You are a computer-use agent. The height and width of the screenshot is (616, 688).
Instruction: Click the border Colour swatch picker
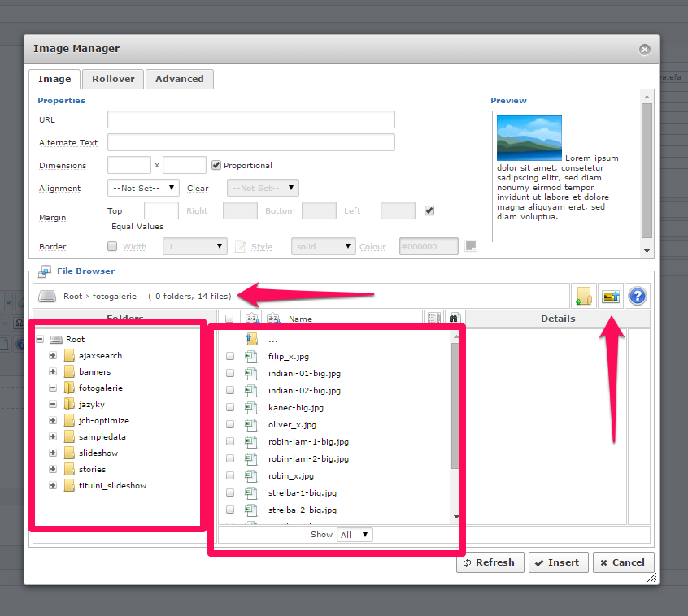470,246
